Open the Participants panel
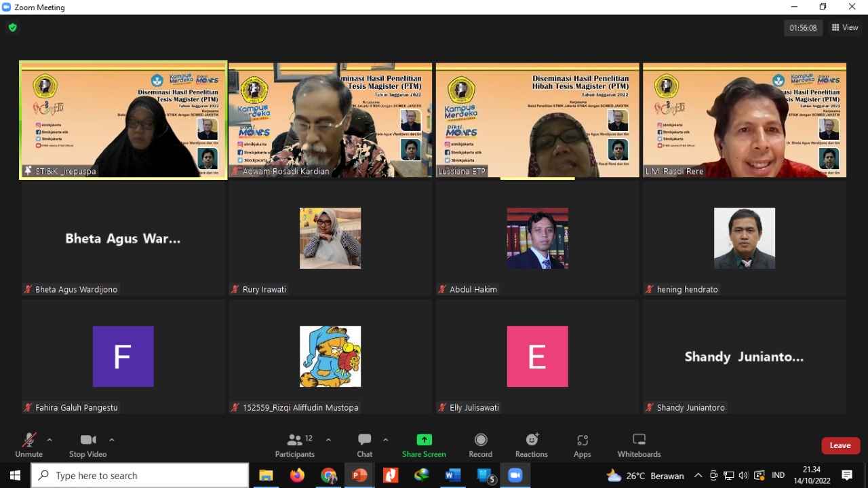This screenshot has height=488, width=868. [295, 445]
